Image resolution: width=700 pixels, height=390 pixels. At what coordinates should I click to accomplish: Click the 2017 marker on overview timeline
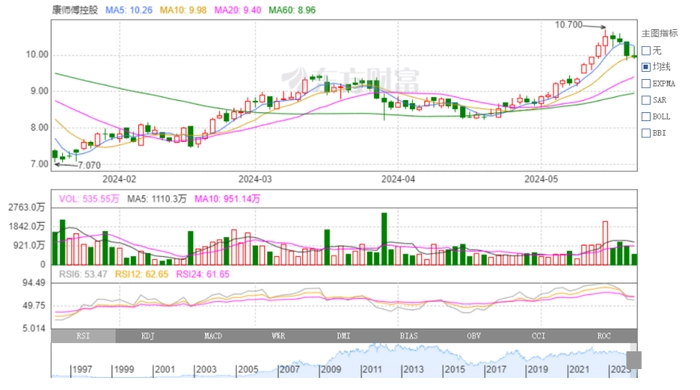[x=496, y=369]
